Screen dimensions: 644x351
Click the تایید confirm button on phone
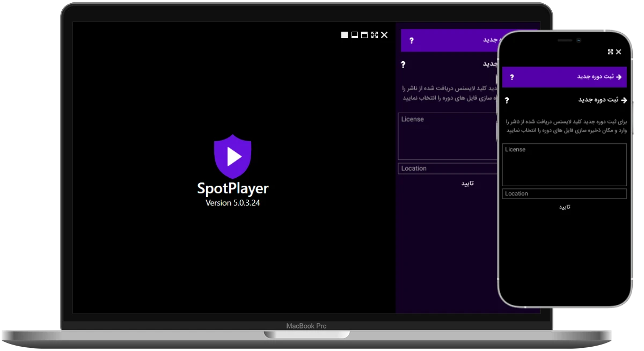point(565,207)
